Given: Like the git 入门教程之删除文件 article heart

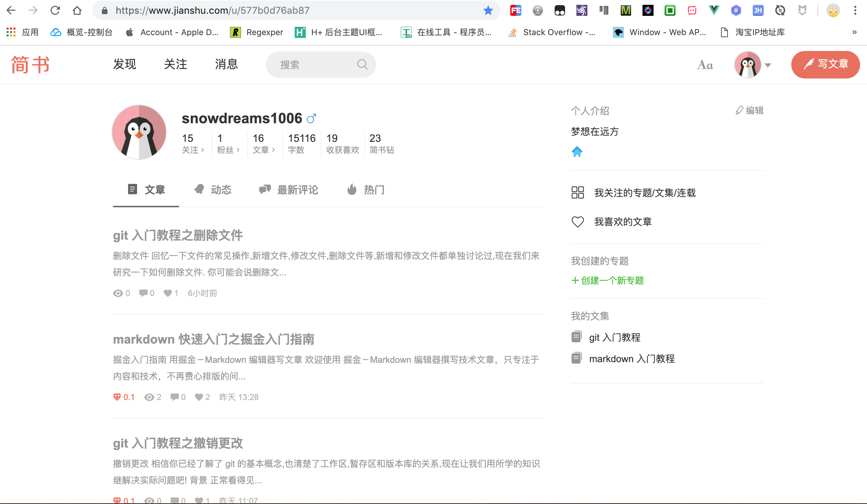Looking at the screenshot, I should (x=168, y=293).
